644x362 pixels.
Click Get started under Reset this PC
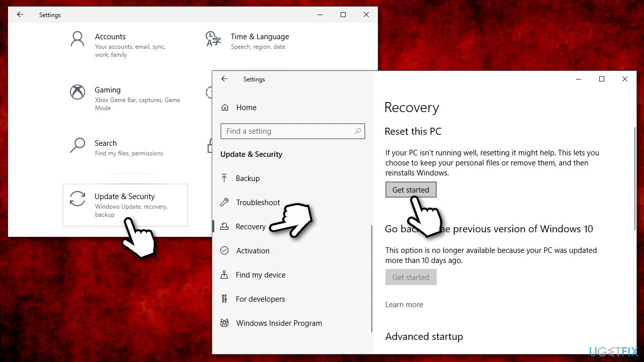click(x=411, y=190)
